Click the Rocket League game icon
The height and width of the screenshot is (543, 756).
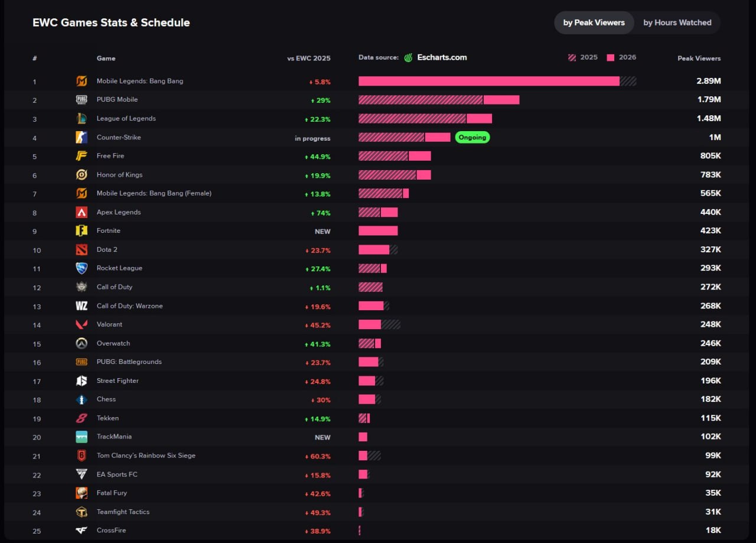pos(82,268)
